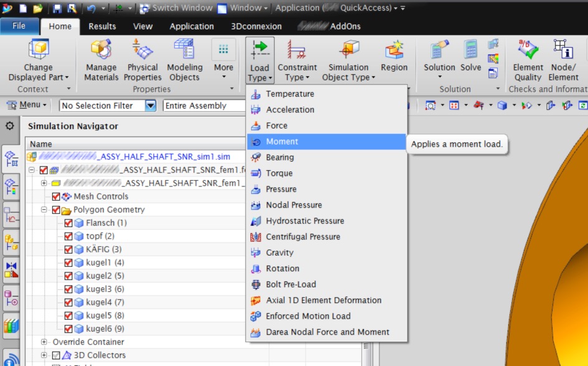
Task: Toggle the fem1.fem checkbox
Action: (44, 170)
